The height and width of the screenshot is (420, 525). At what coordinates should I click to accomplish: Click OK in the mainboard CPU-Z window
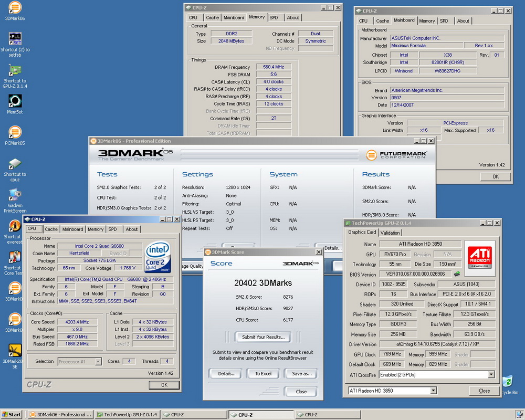(x=495, y=176)
